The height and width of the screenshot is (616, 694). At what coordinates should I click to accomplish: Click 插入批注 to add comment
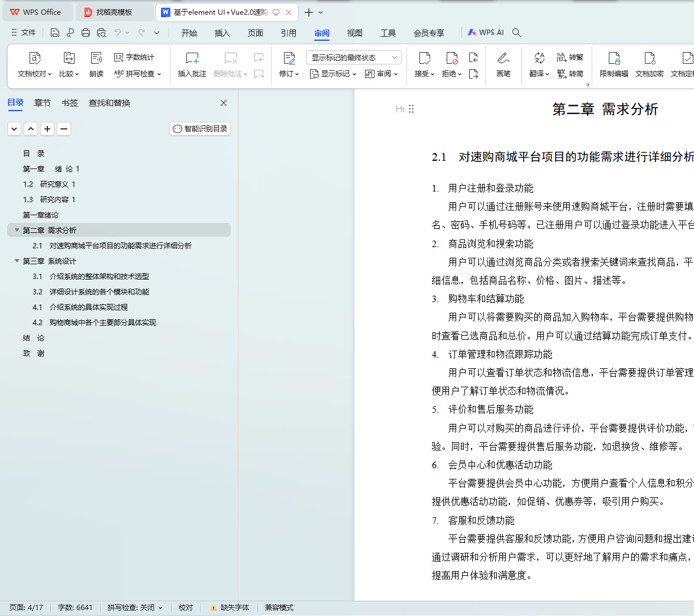coord(192,64)
